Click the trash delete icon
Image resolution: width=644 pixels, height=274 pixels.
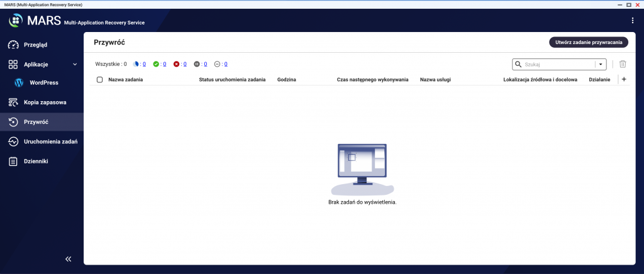[x=623, y=64]
